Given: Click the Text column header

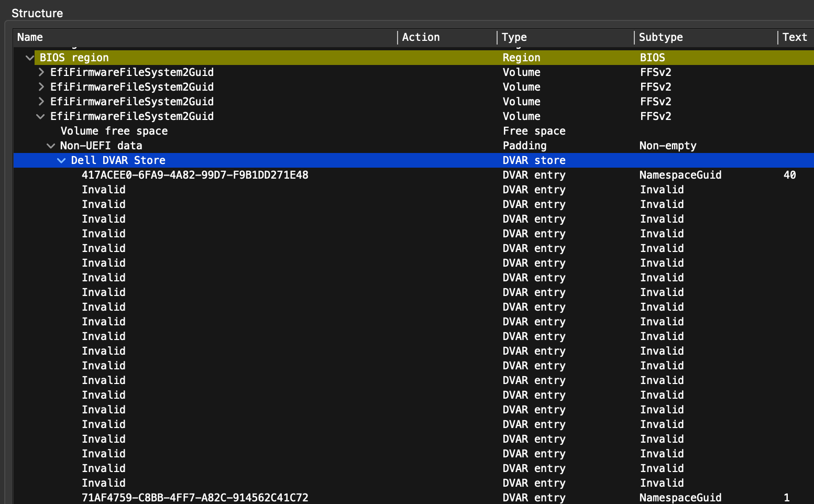Looking at the screenshot, I should pos(794,37).
